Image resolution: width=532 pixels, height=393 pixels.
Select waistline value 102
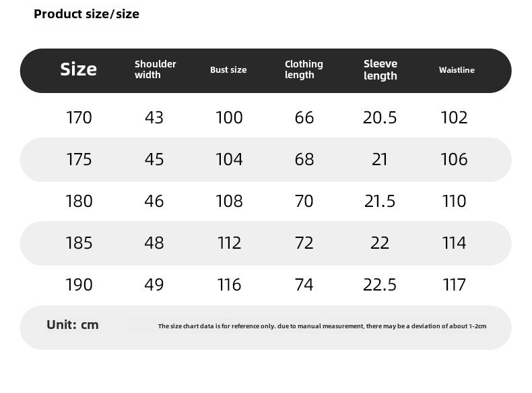click(455, 118)
